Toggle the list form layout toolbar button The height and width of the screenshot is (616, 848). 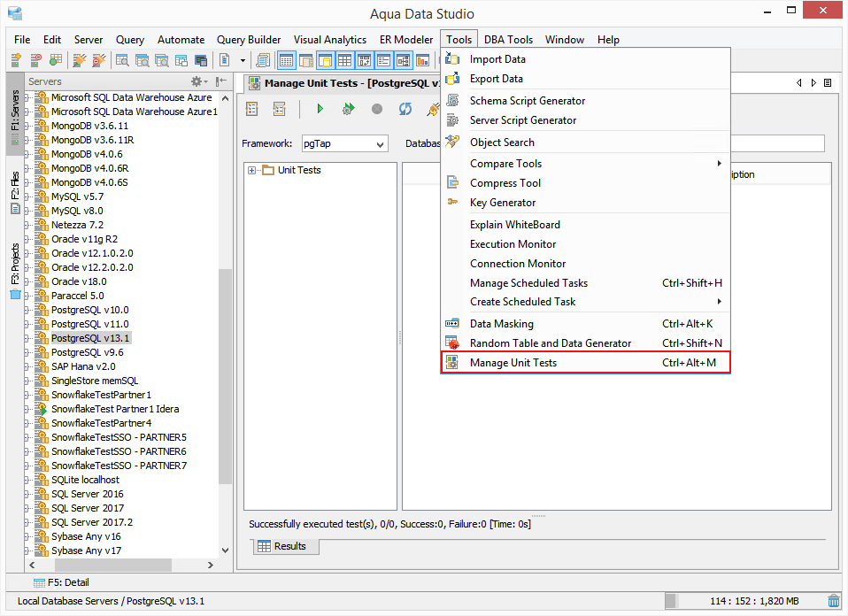coord(384,60)
